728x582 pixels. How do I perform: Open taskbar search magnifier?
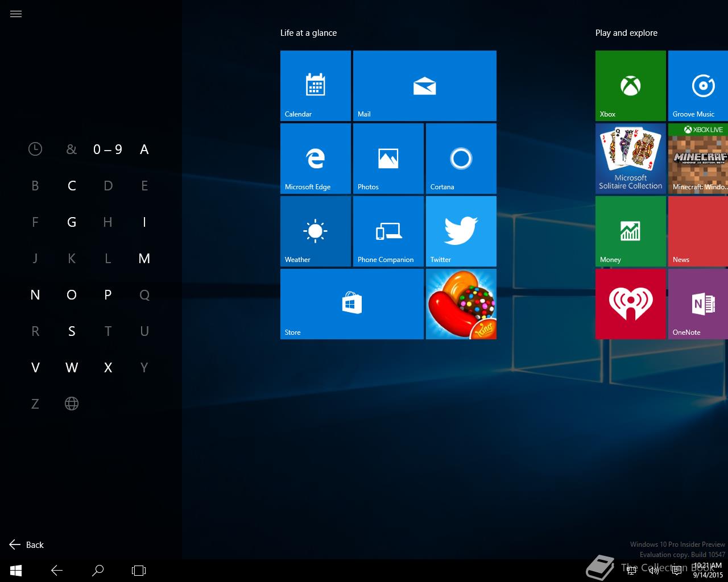coord(98,571)
